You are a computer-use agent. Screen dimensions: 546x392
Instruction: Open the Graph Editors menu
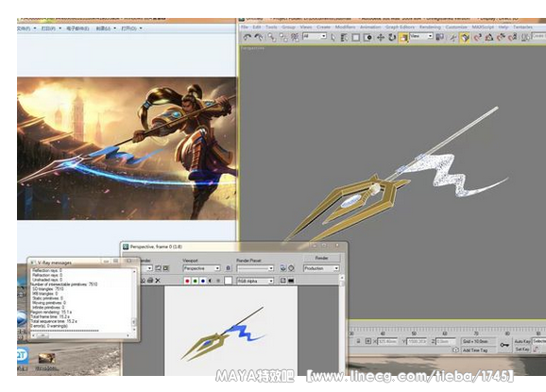(x=401, y=26)
